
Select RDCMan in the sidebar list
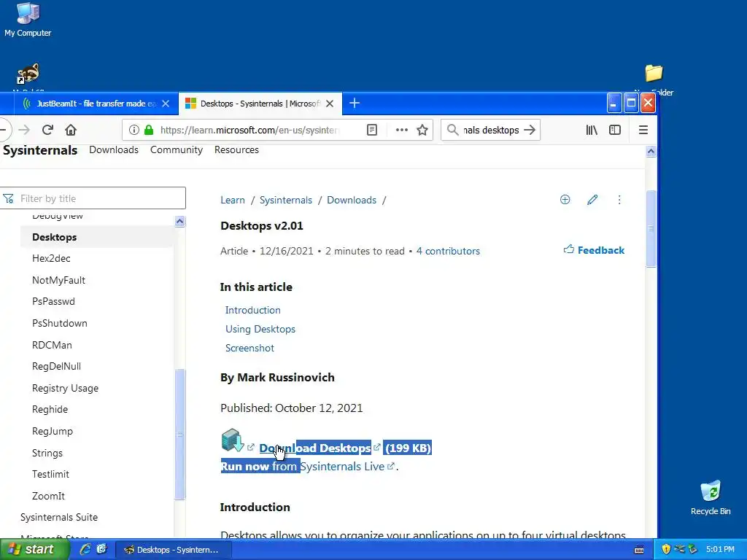coord(52,345)
